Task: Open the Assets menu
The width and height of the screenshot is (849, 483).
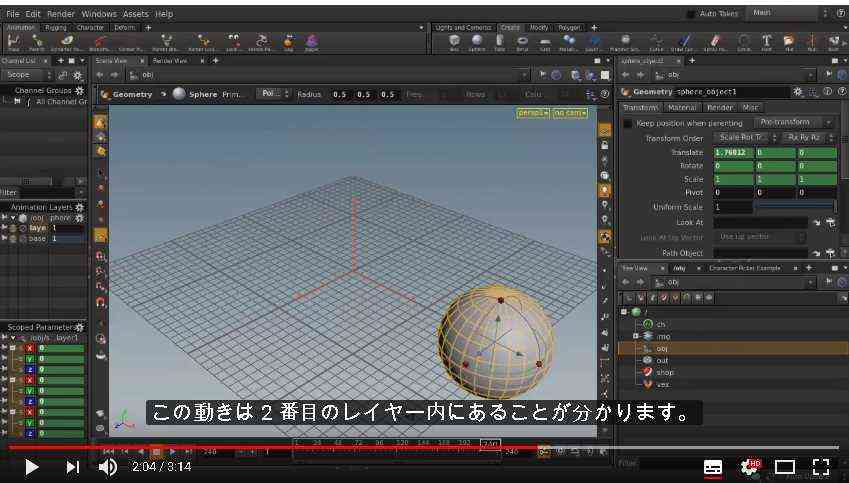Action: click(135, 14)
